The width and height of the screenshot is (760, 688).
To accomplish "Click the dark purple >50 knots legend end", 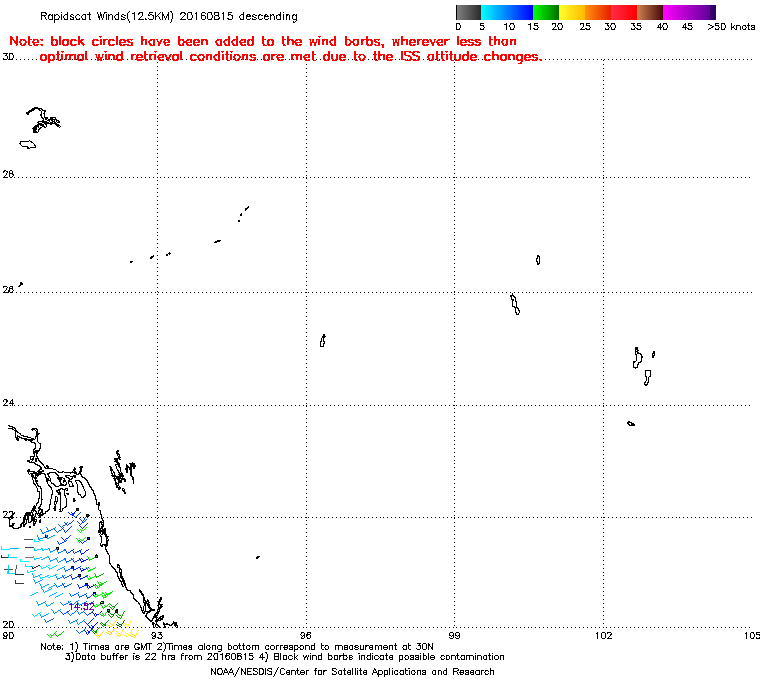I will tap(712, 12).
